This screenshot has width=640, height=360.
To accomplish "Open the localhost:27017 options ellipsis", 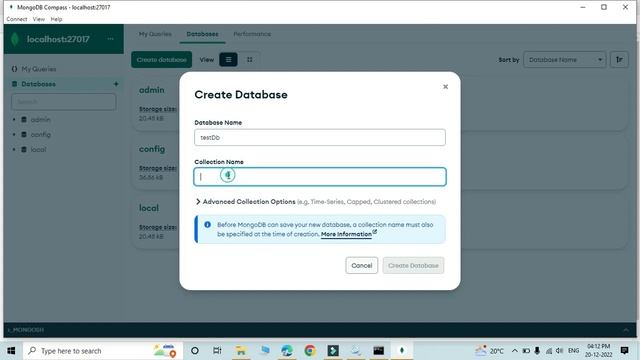I will [x=111, y=39].
